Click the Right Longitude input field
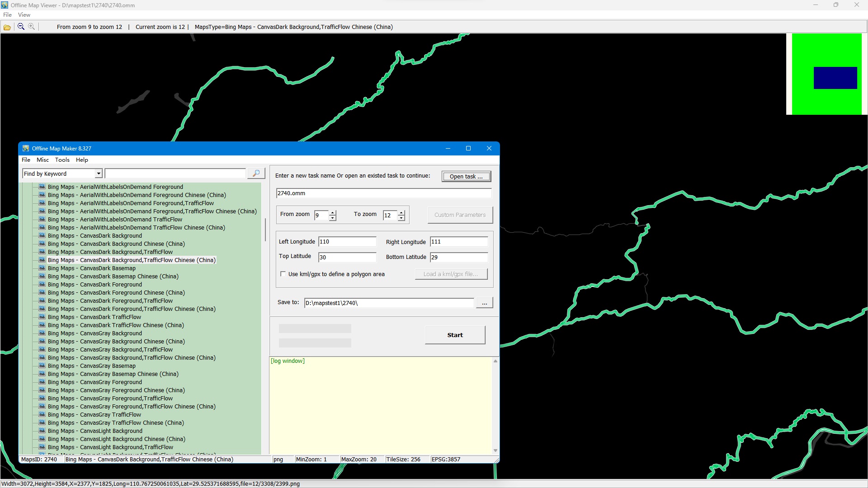Screen dimensions: 868x488 click(459, 242)
